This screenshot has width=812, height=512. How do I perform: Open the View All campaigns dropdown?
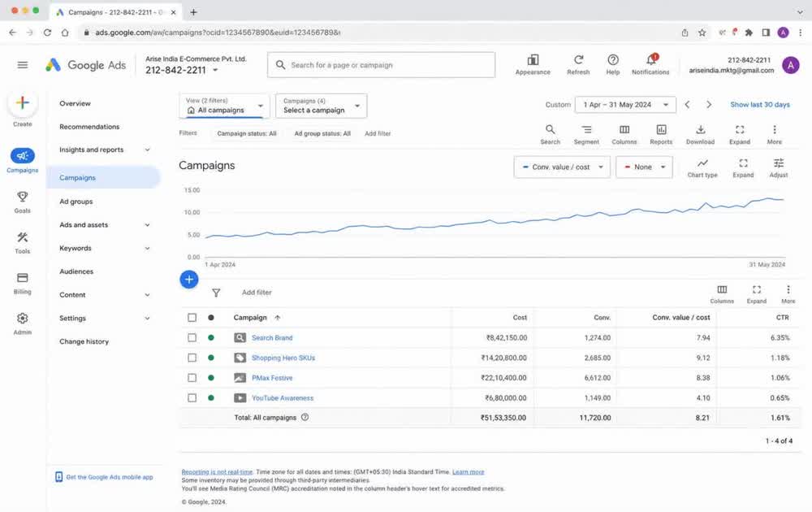point(225,106)
